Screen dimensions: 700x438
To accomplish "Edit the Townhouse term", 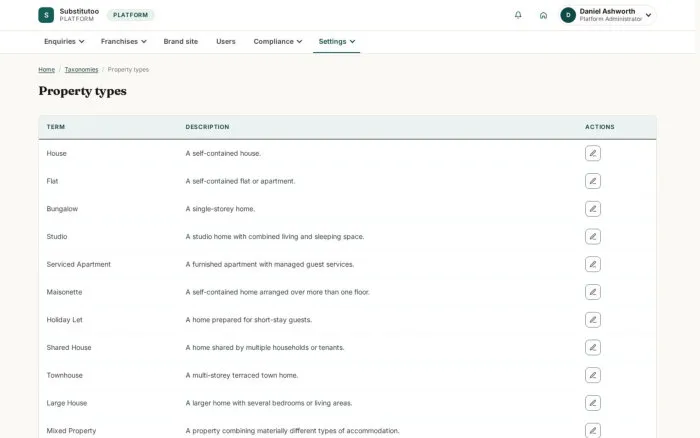I will [x=592, y=375].
